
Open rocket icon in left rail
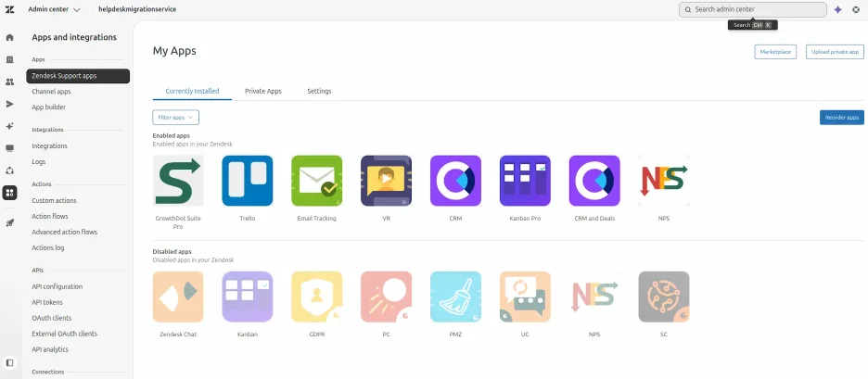pyautogui.click(x=9, y=221)
